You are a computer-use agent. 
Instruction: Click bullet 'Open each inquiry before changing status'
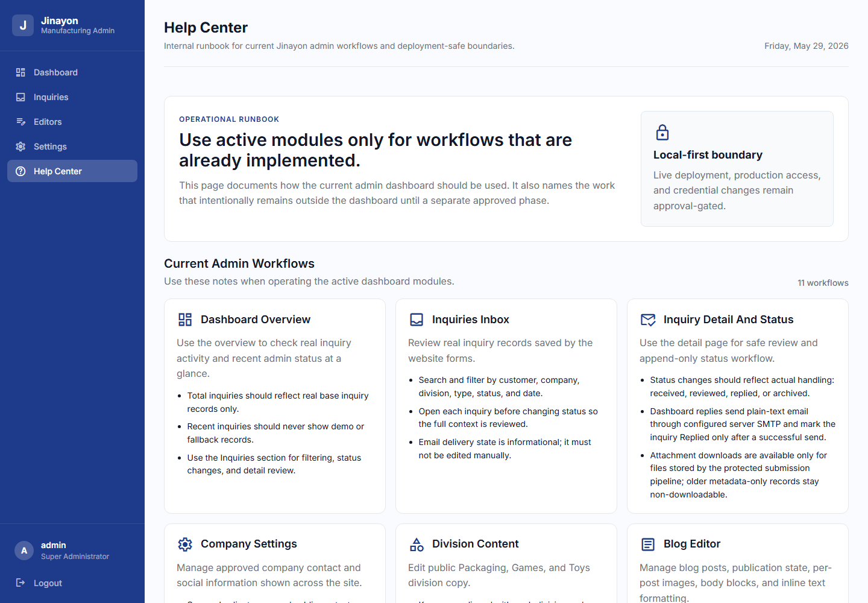point(508,417)
